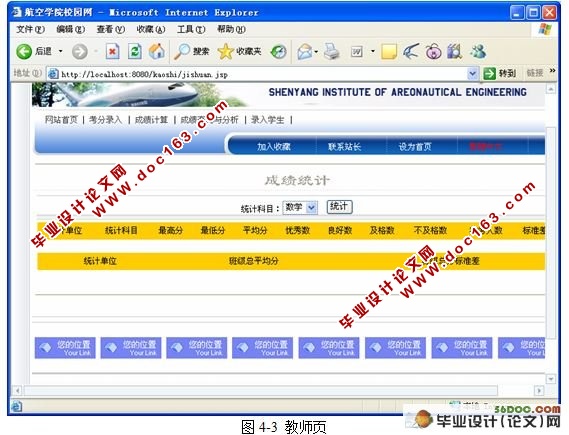
Task: Click the 班级总平均分 header
Action: coord(254,261)
